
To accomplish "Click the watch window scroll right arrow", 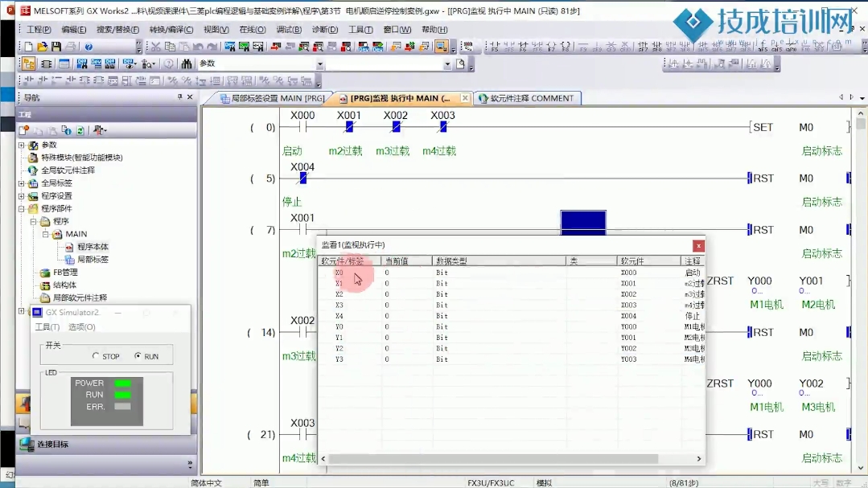I will tap(698, 459).
